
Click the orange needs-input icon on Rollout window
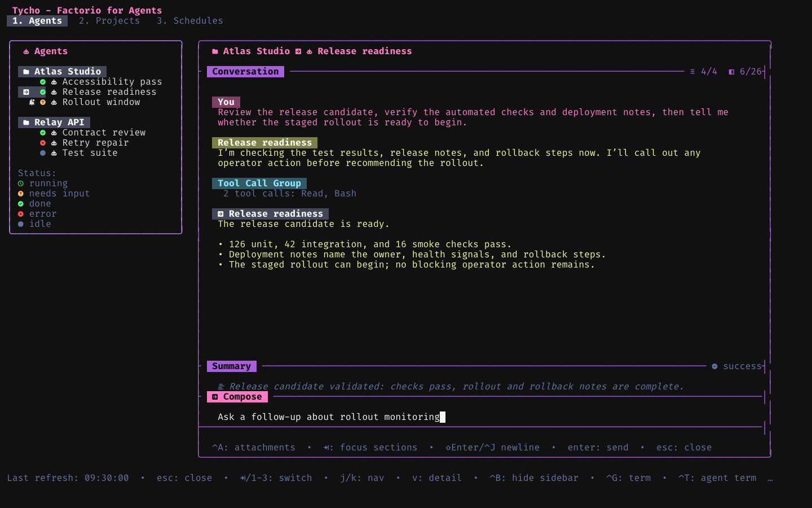click(x=43, y=102)
